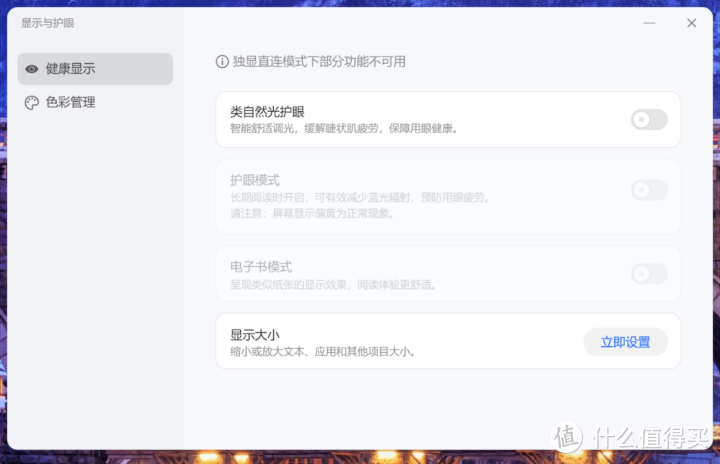Toggle the 电子书模式 switch
This screenshot has height=464, width=720.
(x=649, y=274)
